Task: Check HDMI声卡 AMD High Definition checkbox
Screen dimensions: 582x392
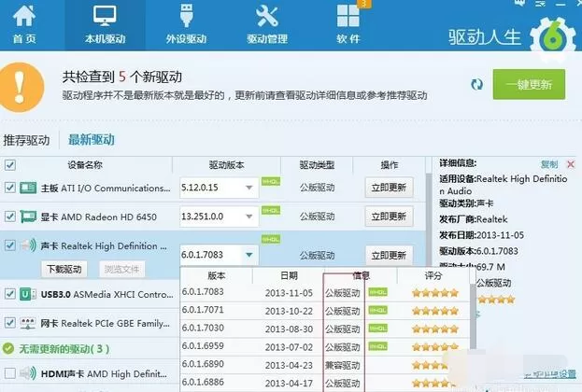Action: coord(10,373)
